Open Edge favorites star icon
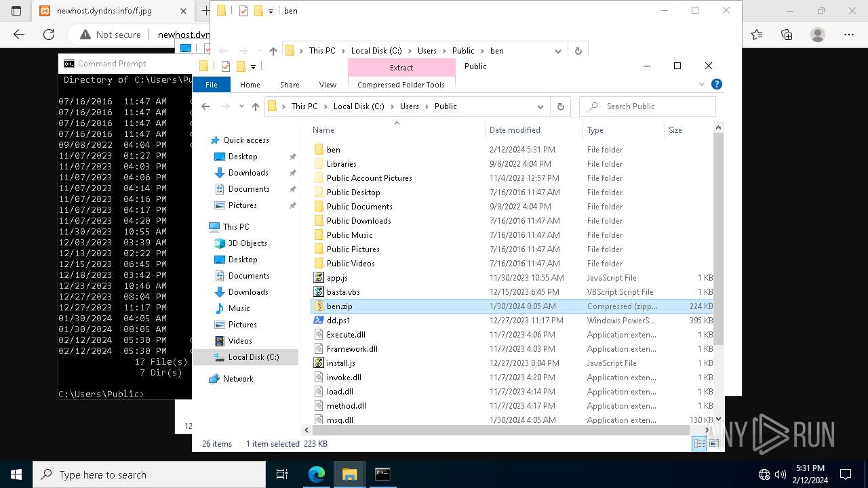 point(757,35)
